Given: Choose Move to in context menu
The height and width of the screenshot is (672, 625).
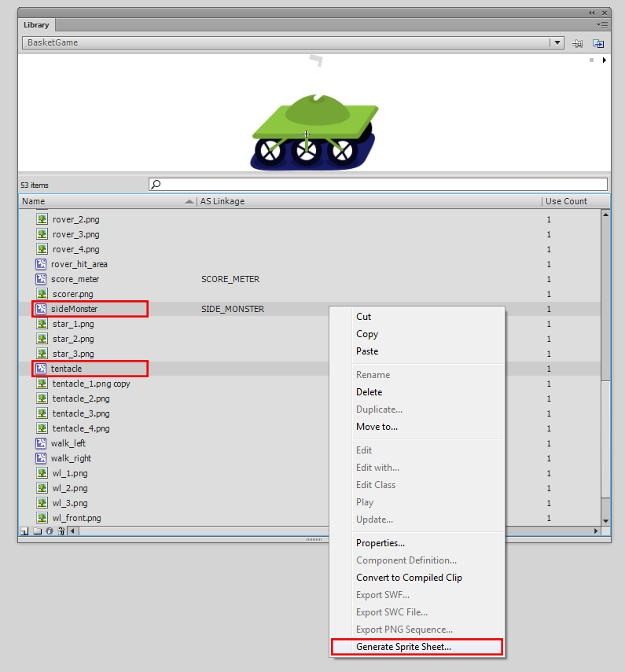Looking at the screenshot, I should [x=377, y=427].
